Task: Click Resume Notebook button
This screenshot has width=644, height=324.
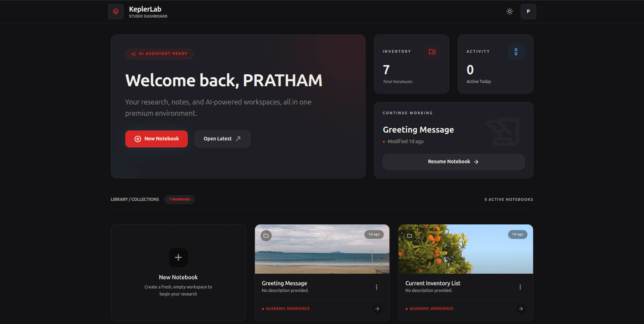Action: tap(454, 162)
